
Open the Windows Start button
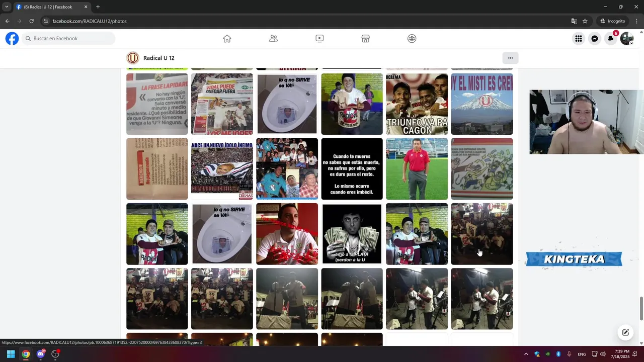point(11,354)
